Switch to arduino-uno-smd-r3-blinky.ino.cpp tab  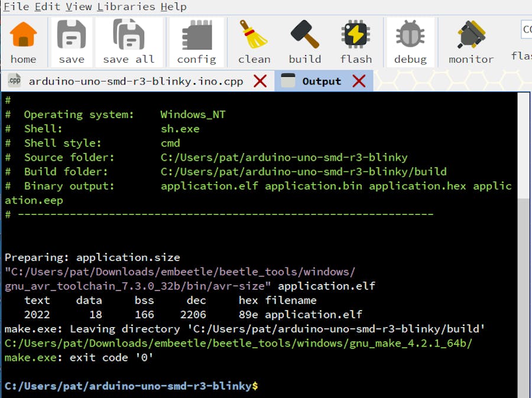pos(135,81)
